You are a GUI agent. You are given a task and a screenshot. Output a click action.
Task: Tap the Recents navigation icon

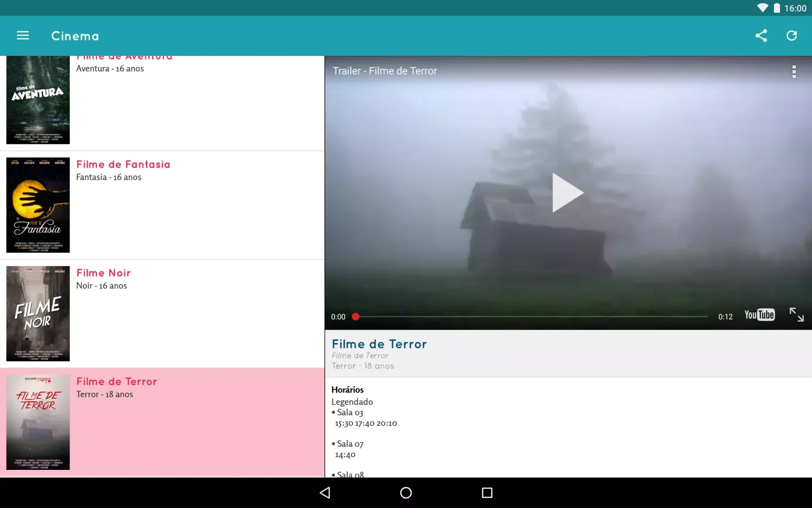(487, 493)
